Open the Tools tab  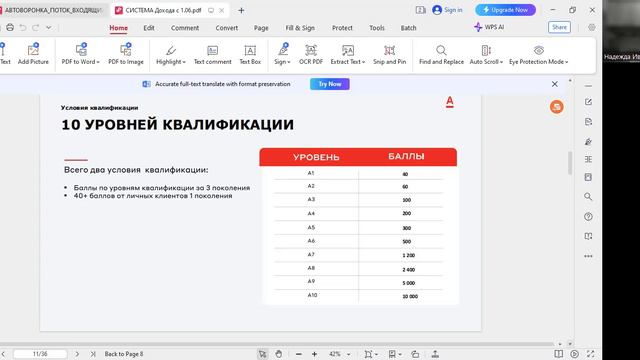[x=377, y=28]
